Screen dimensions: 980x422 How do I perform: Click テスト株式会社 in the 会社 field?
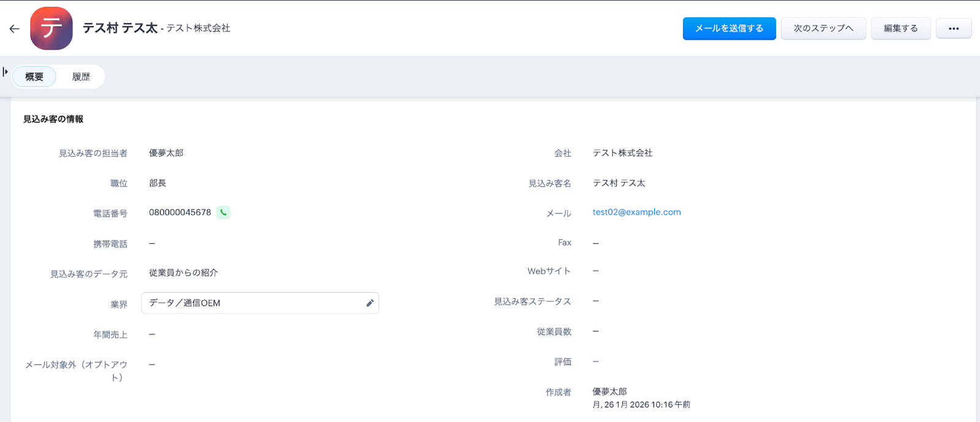[622, 153]
